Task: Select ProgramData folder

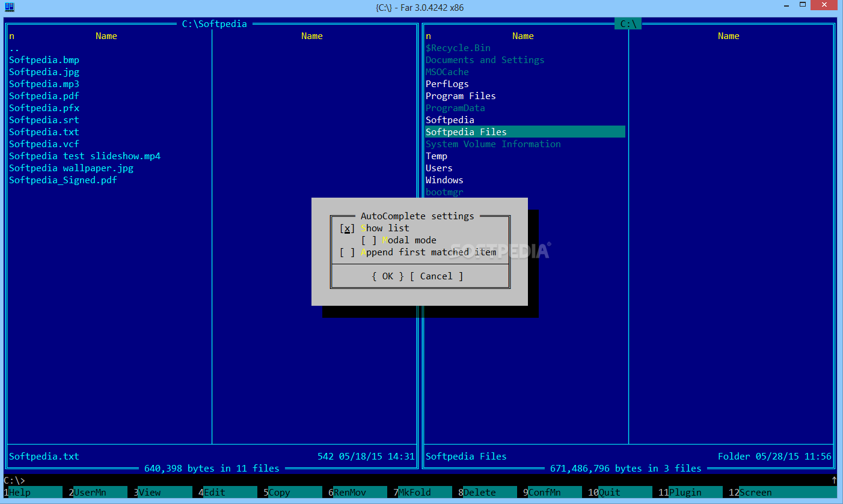Action: pyautogui.click(x=455, y=108)
